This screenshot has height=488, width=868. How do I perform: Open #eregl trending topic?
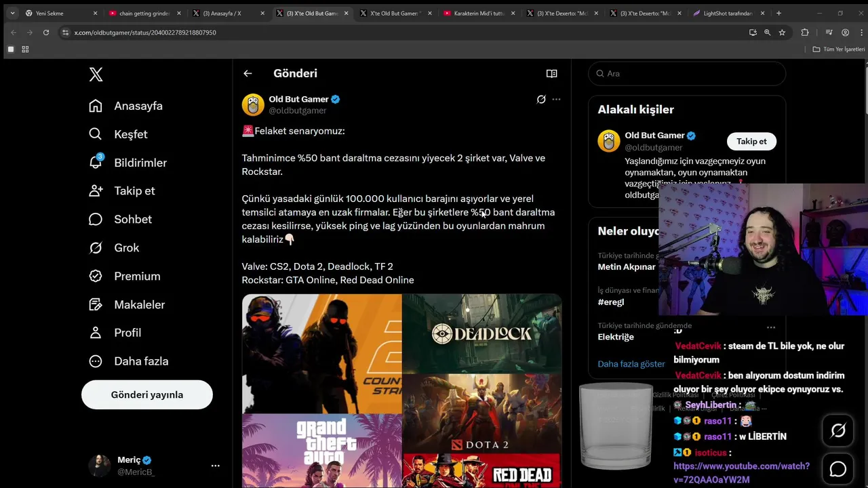(x=611, y=302)
